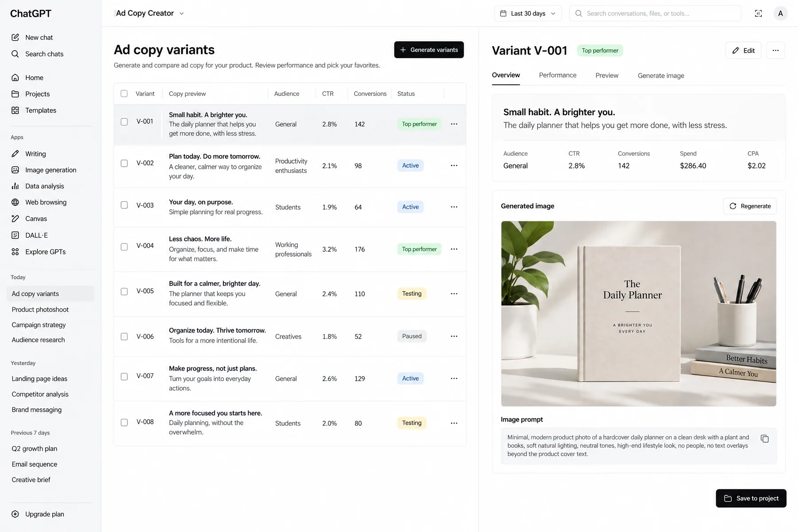Viewport: 798px width, 532px height.
Task: Switch to the Overview tab
Action: (506, 75)
